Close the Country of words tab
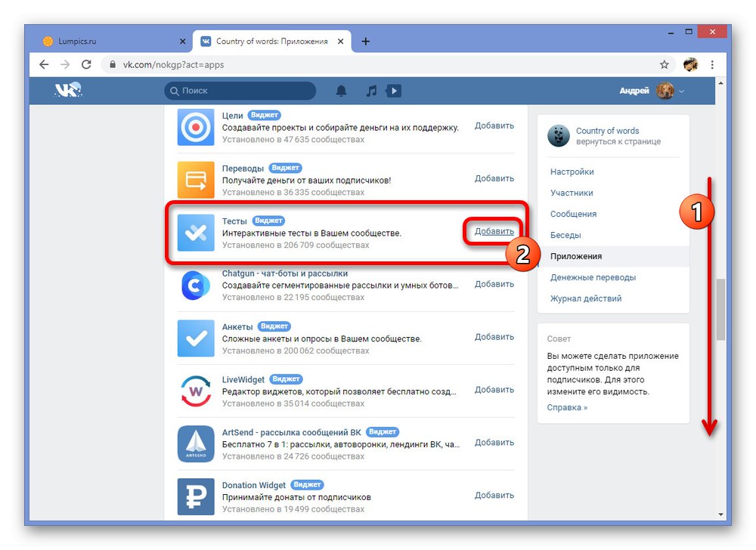This screenshot has width=756, height=550. [x=340, y=42]
